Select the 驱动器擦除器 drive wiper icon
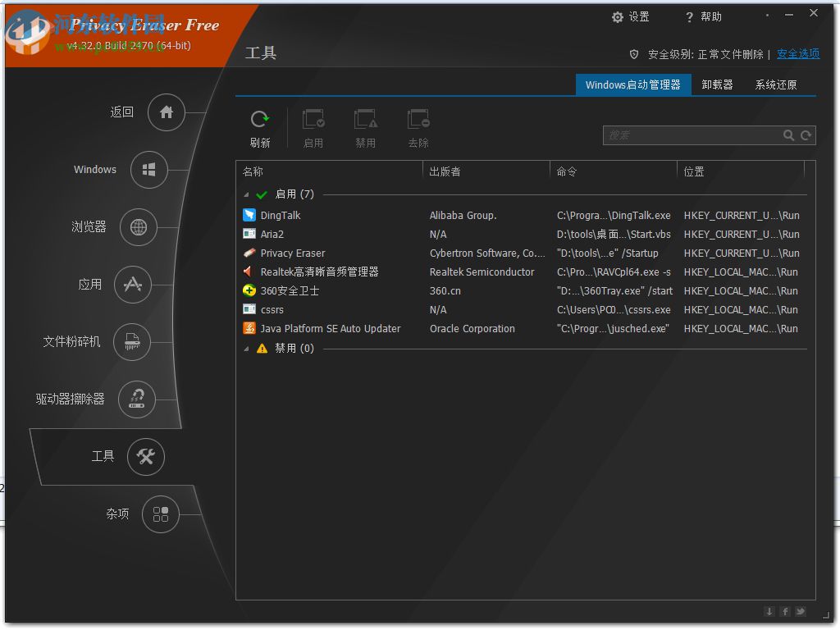840x630 pixels. (x=137, y=399)
